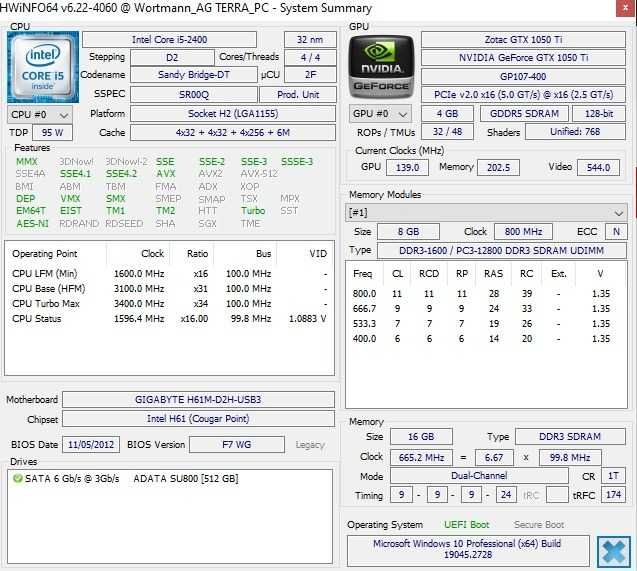Click the Intel Core i5 logo
This screenshot has width=637, height=571.
click(x=43, y=67)
